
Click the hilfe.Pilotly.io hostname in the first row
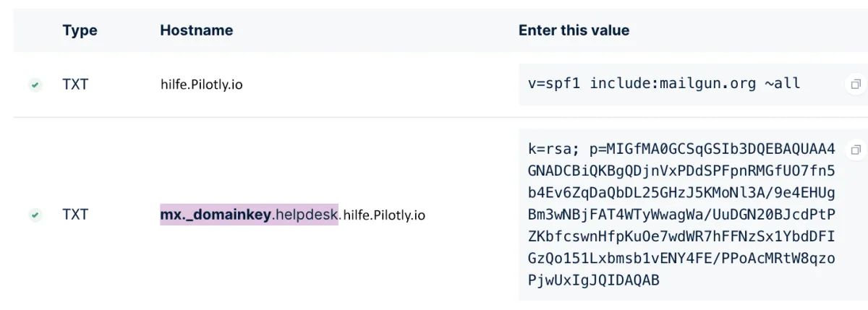tap(201, 85)
